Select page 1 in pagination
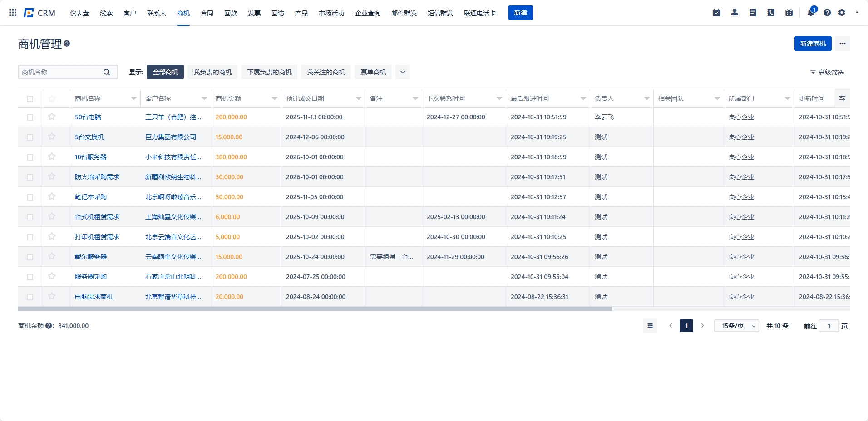 [686, 326]
